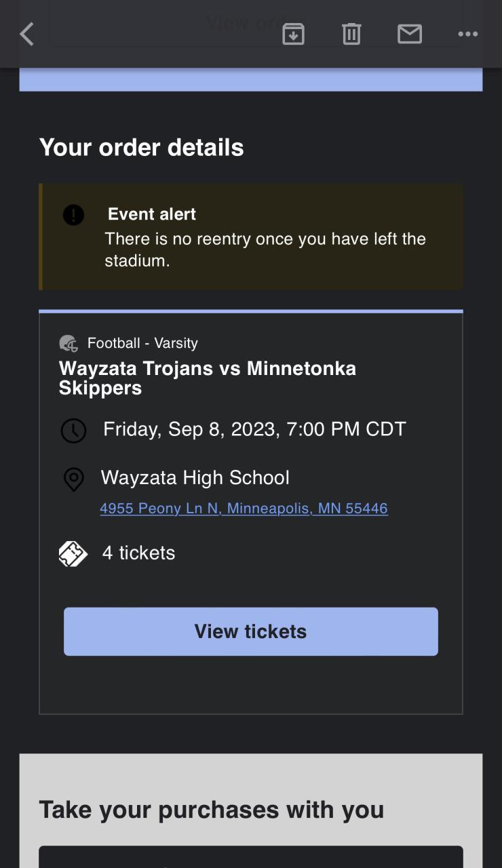Tap the Event alert exclamation icon
This screenshot has width=502, height=868.
coord(73,215)
